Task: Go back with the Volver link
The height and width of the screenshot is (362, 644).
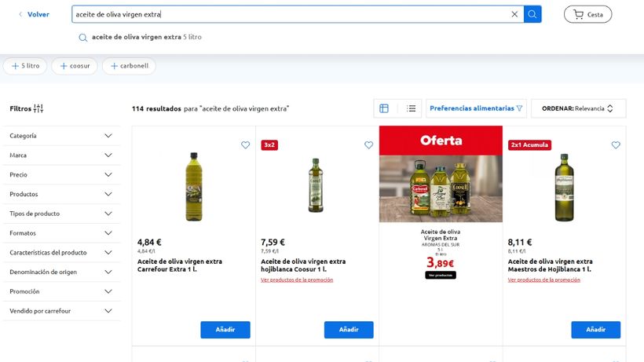Action: tap(34, 14)
